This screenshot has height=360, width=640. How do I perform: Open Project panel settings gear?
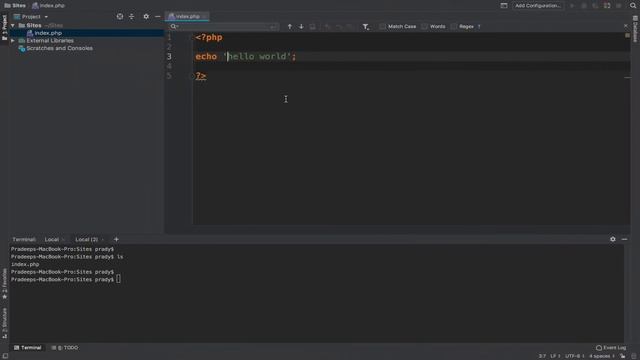point(146,17)
